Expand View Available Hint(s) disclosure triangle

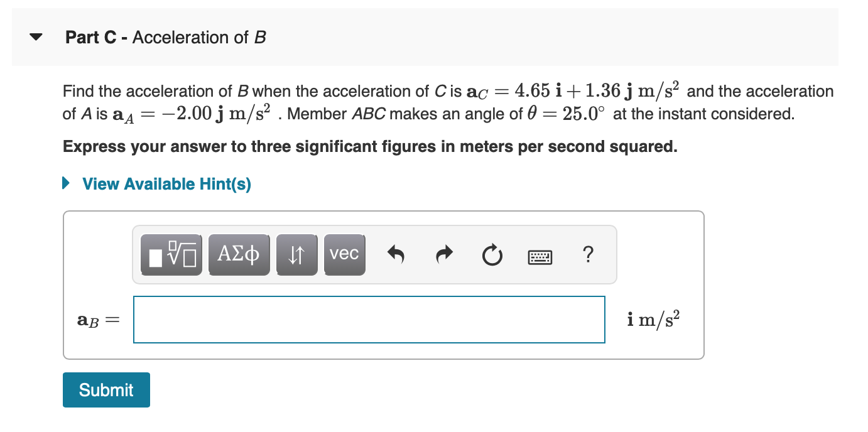click(x=65, y=183)
